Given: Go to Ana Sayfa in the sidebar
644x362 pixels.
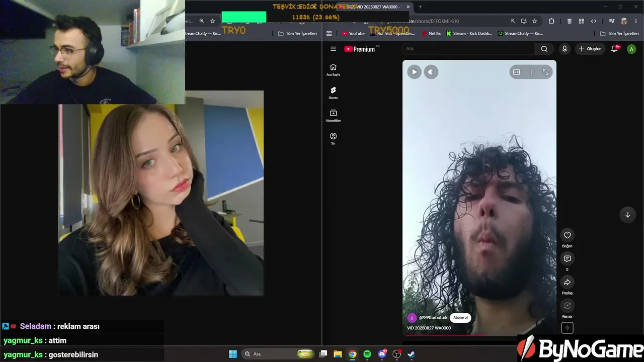Looking at the screenshot, I should [333, 70].
